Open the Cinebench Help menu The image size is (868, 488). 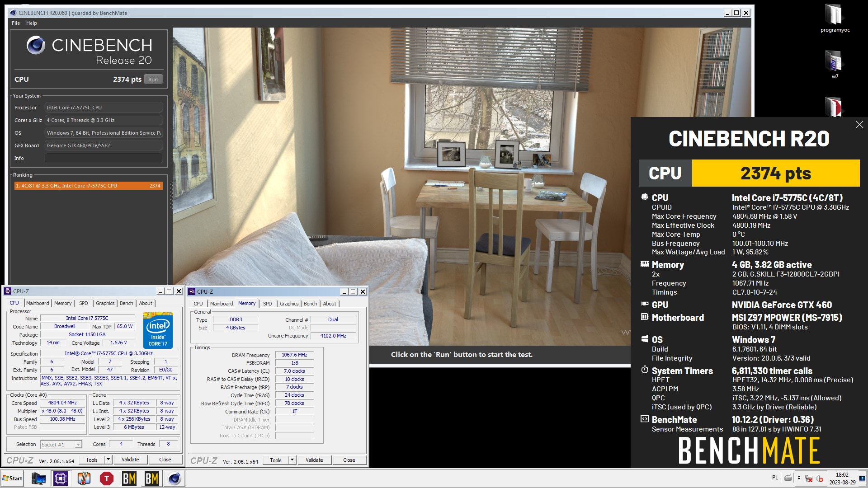(31, 23)
